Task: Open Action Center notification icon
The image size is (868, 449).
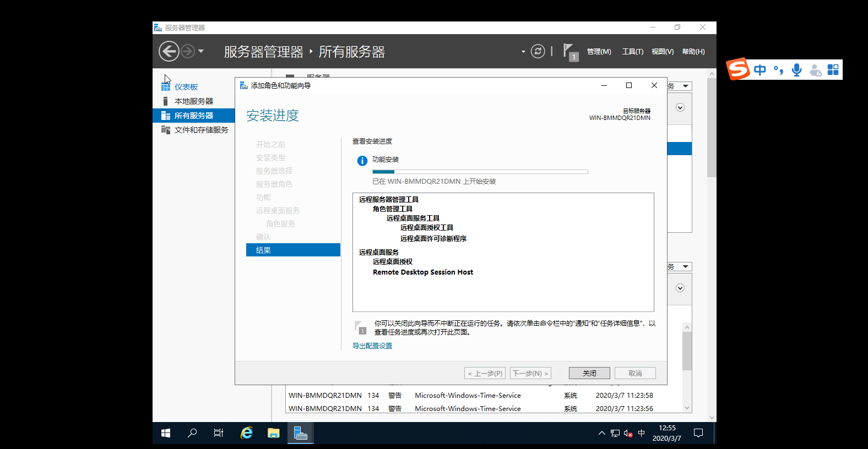Action: [x=698, y=433]
